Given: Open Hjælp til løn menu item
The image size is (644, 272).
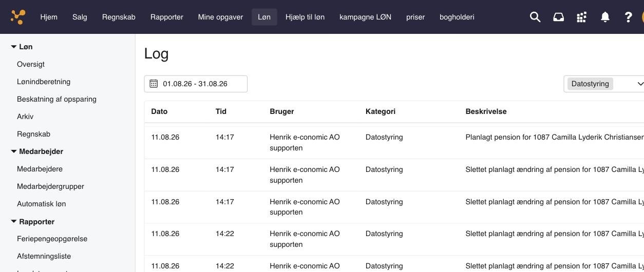Looking at the screenshot, I should (x=305, y=17).
